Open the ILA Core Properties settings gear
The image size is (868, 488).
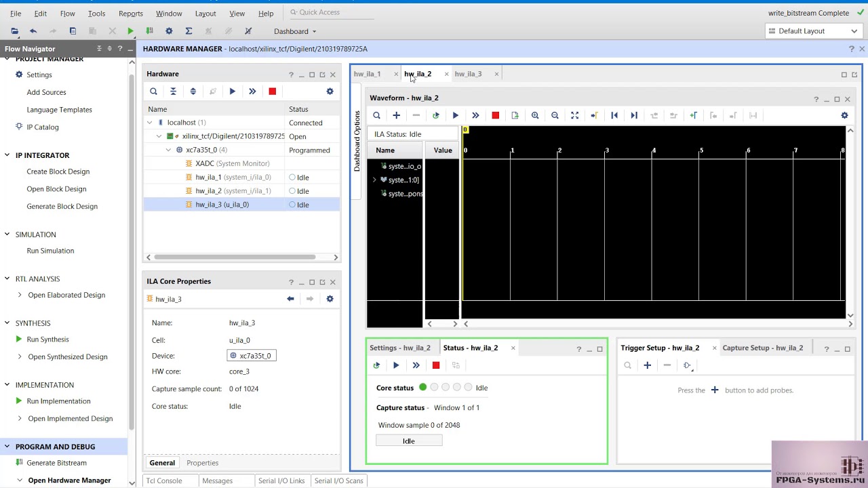pyautogui.click(x=330, y=299)
